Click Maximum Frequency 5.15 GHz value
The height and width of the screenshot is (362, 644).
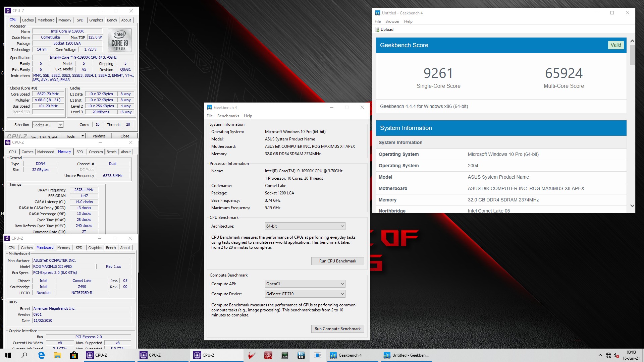tap(273, 208)
